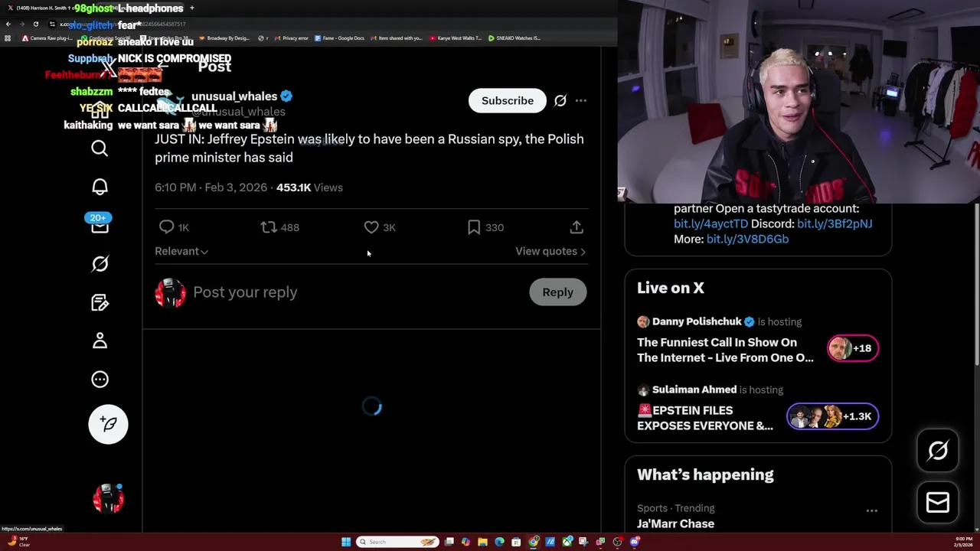This screenshot has height=551, width=980.
Task: Open View quotes link
Action: [550, 251]
